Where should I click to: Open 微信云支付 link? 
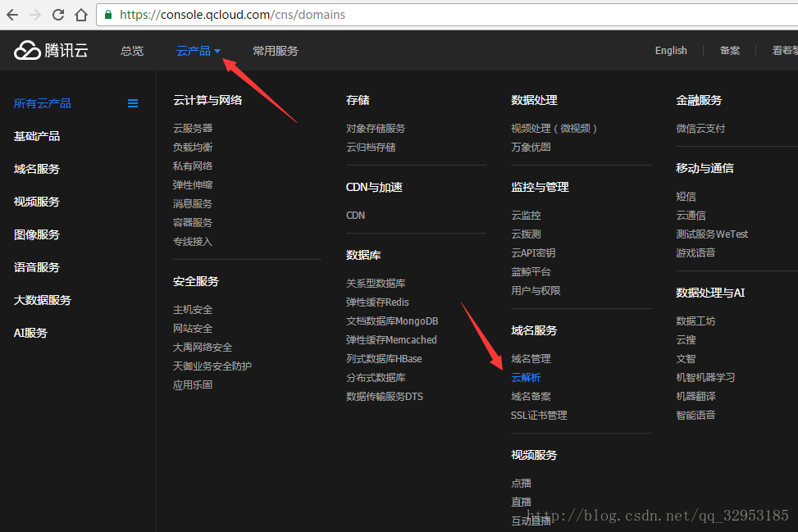point(700,128)
